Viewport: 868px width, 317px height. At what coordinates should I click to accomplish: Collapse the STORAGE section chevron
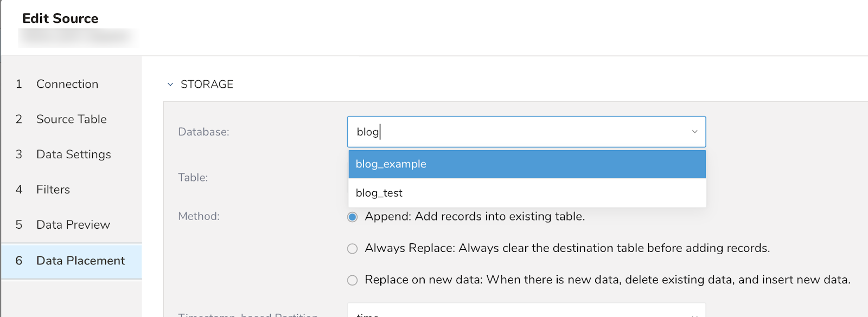170,85
